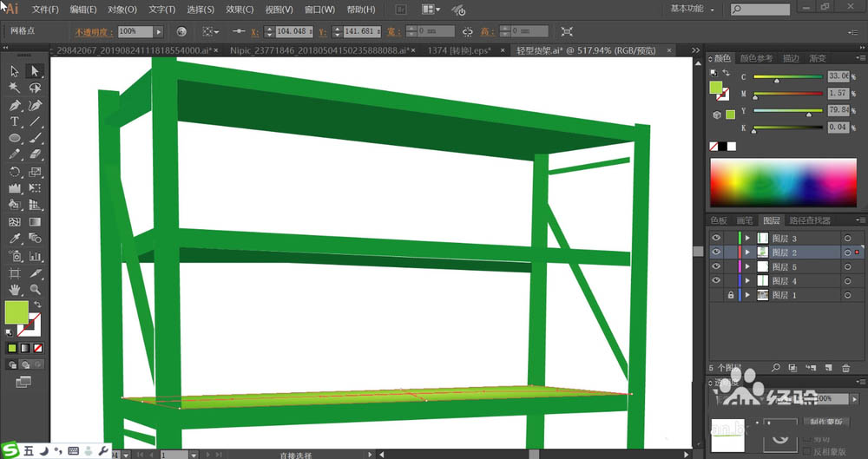Hide 图层 2 with its eye icon
This screenshot has height=459, width=868.
click(x=716, y=252)
